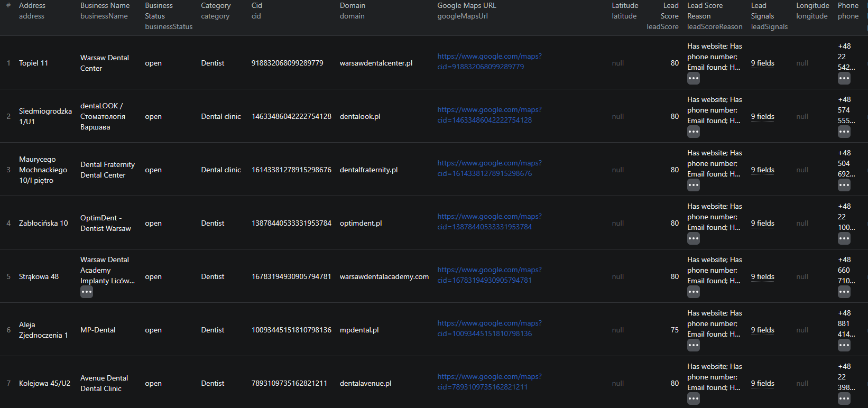Image resolution: width=868 pixels, height=408 pixels.
Task: Expand the phone ellipsis for dentaLOOK row
Action: tap(844, 132)
